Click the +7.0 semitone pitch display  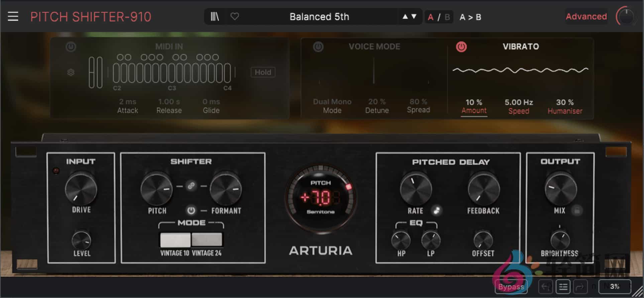320,197
